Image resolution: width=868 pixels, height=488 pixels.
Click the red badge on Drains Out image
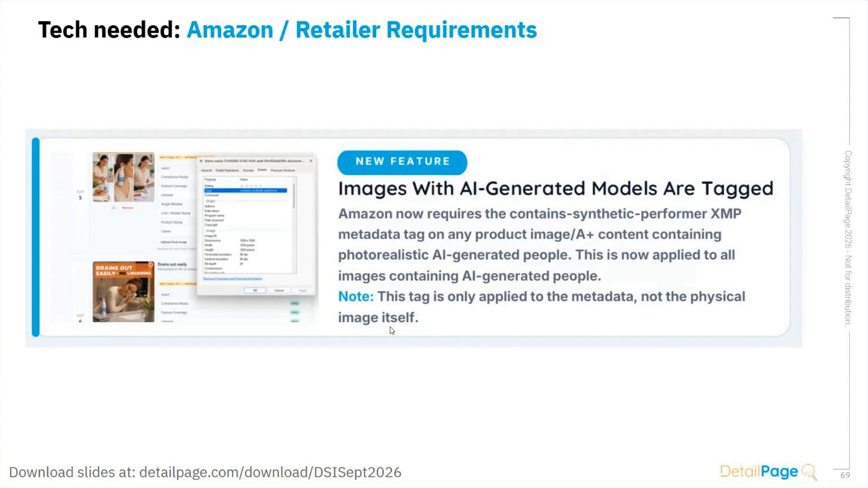pyautogui.click(x=151, y=265)
